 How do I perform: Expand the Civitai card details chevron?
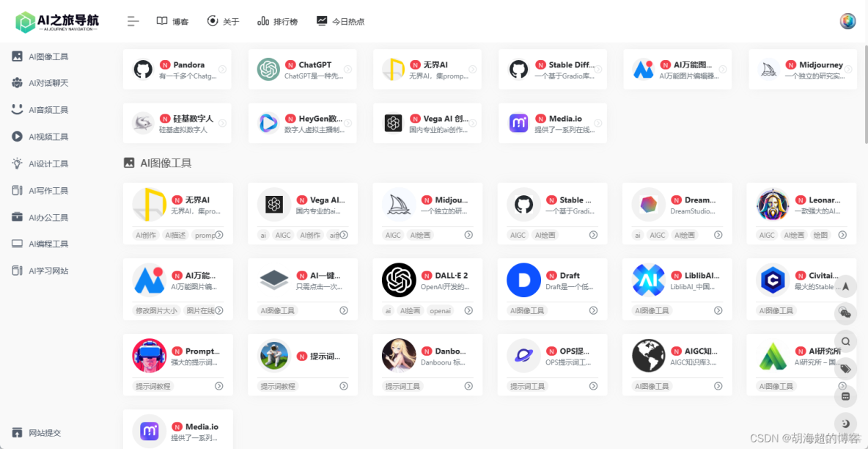click(844, 310)
